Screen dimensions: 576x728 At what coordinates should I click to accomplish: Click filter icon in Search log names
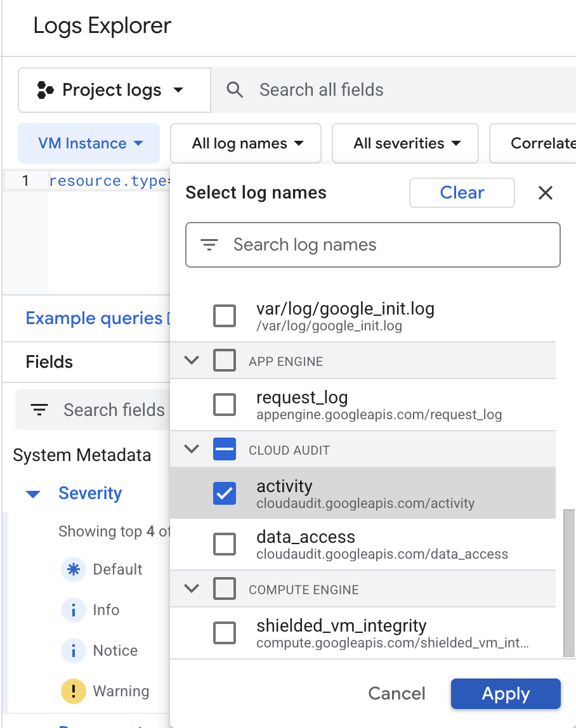[x=209, y=245]
